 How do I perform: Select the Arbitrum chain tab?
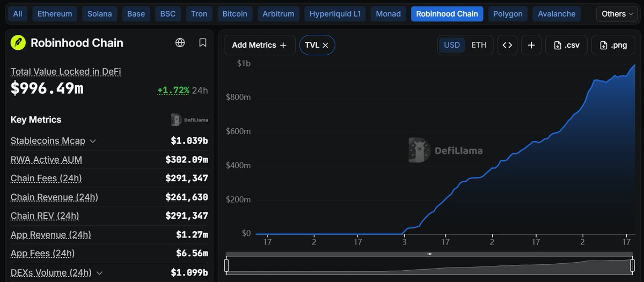click(x=278, y=14)
